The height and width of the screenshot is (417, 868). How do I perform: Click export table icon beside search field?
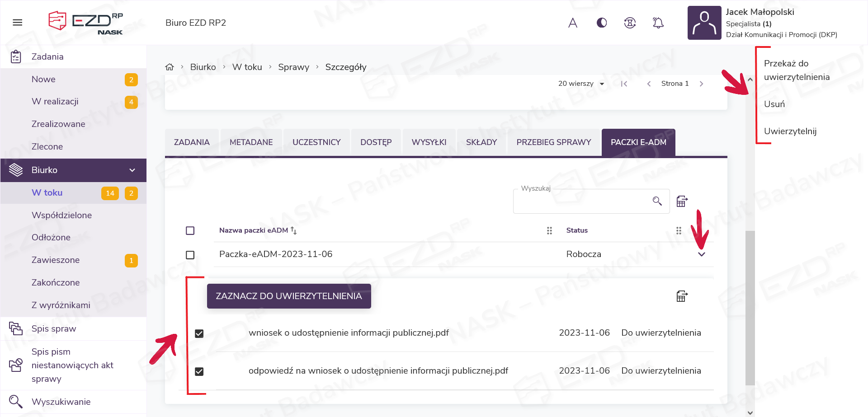682,201
